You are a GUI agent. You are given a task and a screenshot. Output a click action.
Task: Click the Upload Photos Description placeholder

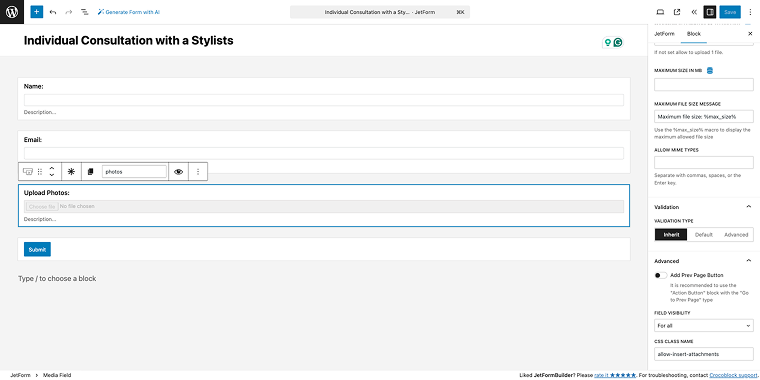pos(40,219)
